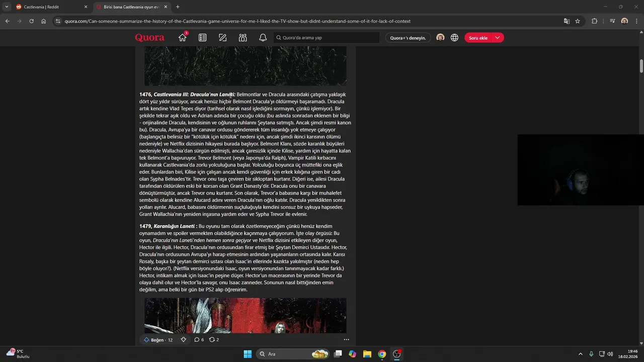
Task: Close the Birisi bana Castlevania Quora tab
Action: pos(166,7)
